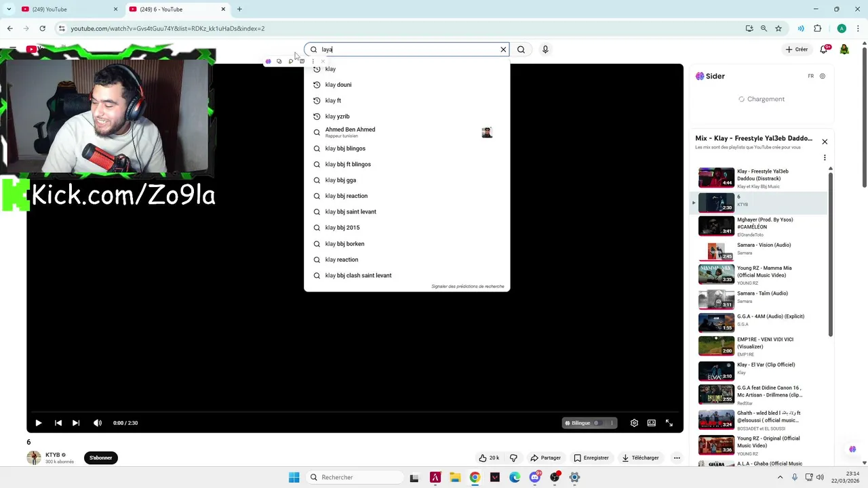Image resolution: width=868 pixels, height=488 pixels.
Task: Click the Télécharger button
Action: (640, 457)
